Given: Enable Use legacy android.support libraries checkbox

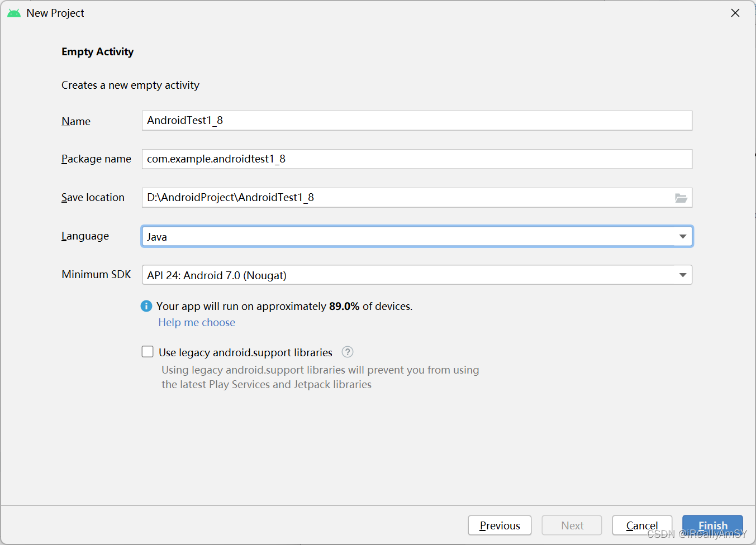Looking at the screenshot, I should [148, 352].
